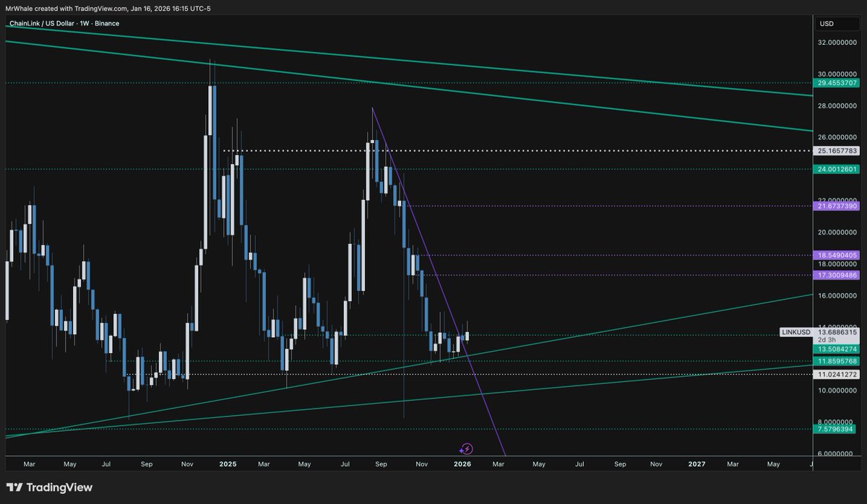
Task: Select the purple price label 17.3009486
Action: click(x=838, y=275)
